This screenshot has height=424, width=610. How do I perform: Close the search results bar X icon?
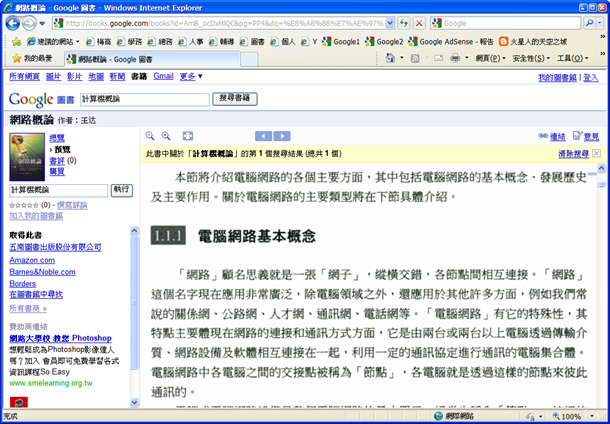click(596, 154)
